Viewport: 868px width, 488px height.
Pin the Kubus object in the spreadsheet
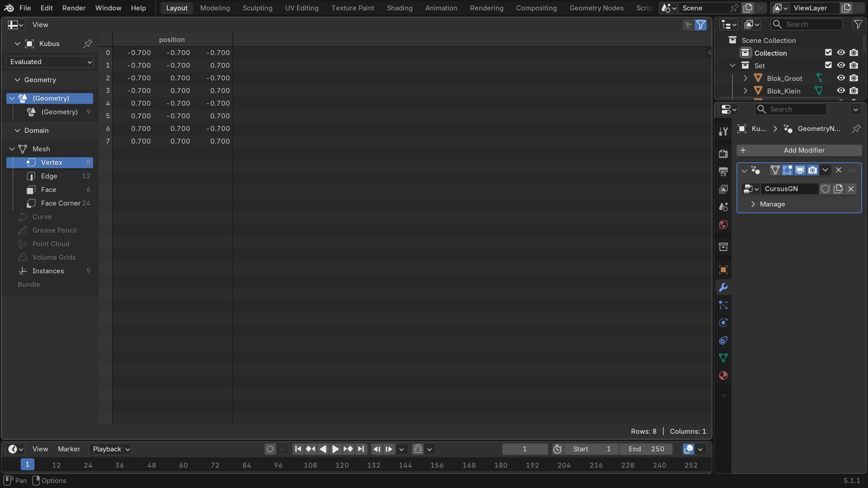pyautogui.click(x=88, y=44)
